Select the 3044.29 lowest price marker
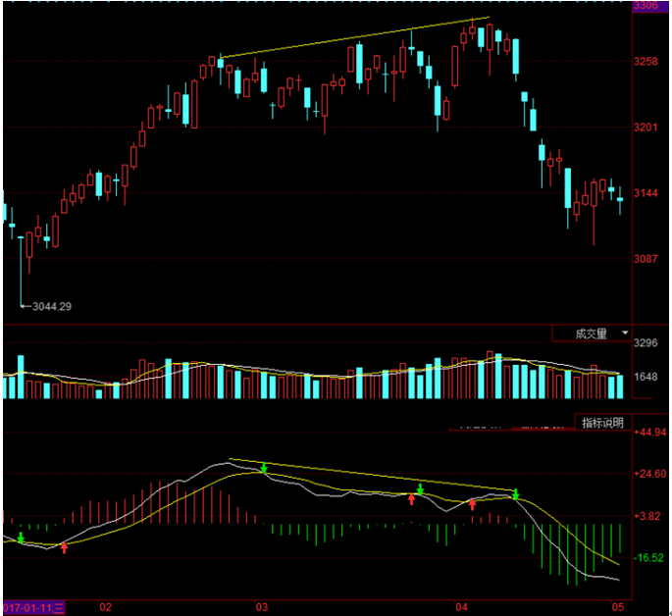This screenshot has width=672, height=616. click(x=51, y=306)
